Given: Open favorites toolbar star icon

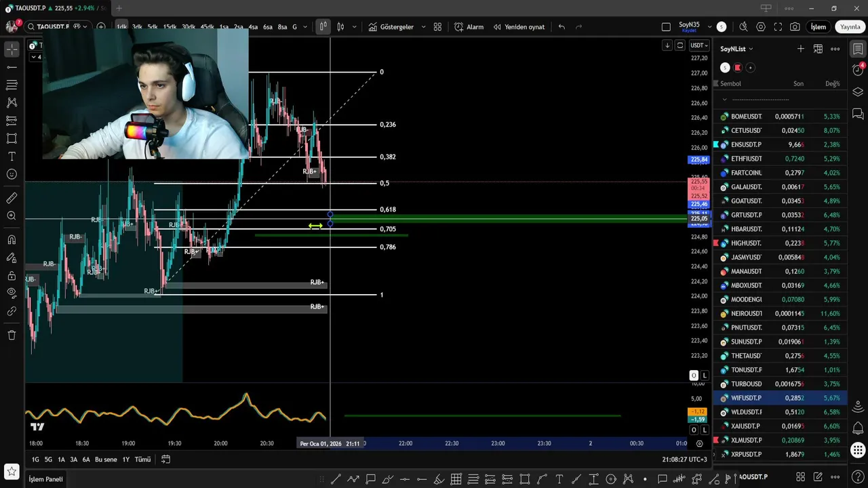Looking at the screenshot, I should coord(12,471).
